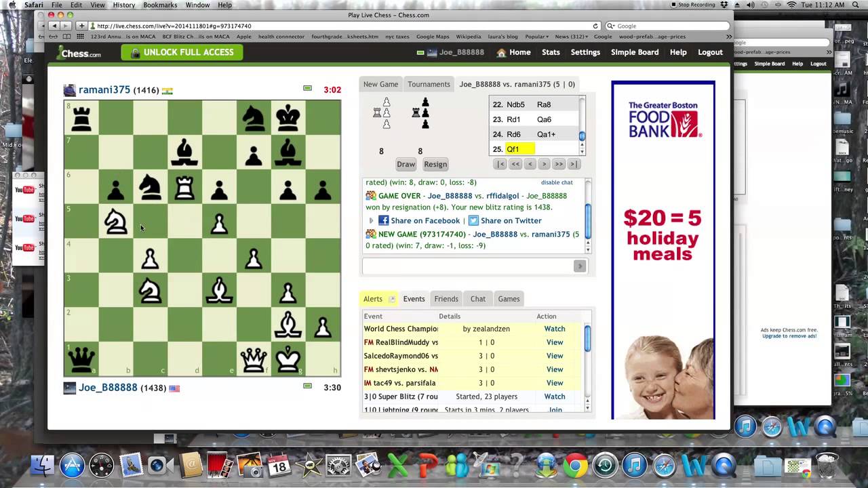Click the black knight on f8
This screenshot has height=488, width=868.
tap(254, 118)
